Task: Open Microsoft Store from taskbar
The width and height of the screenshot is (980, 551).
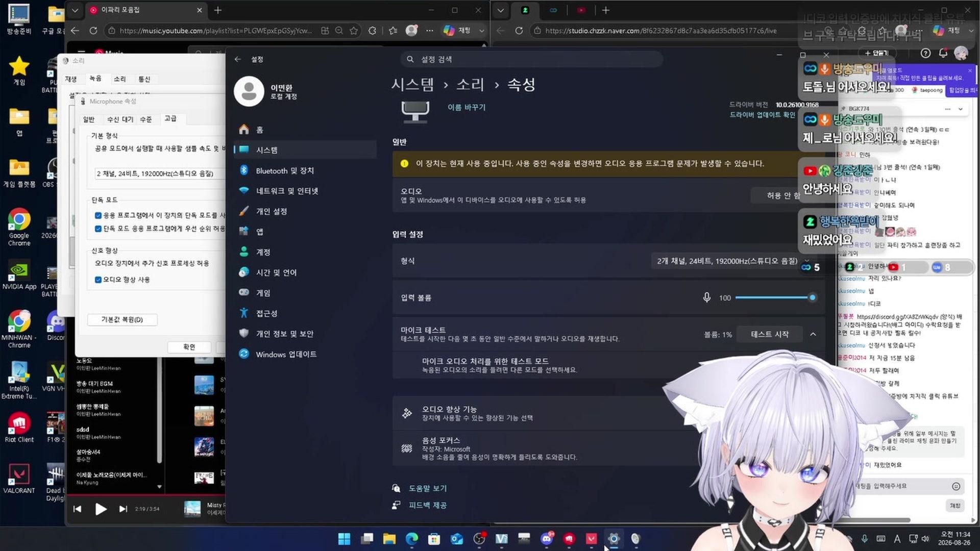Action: tap(434, 539)
